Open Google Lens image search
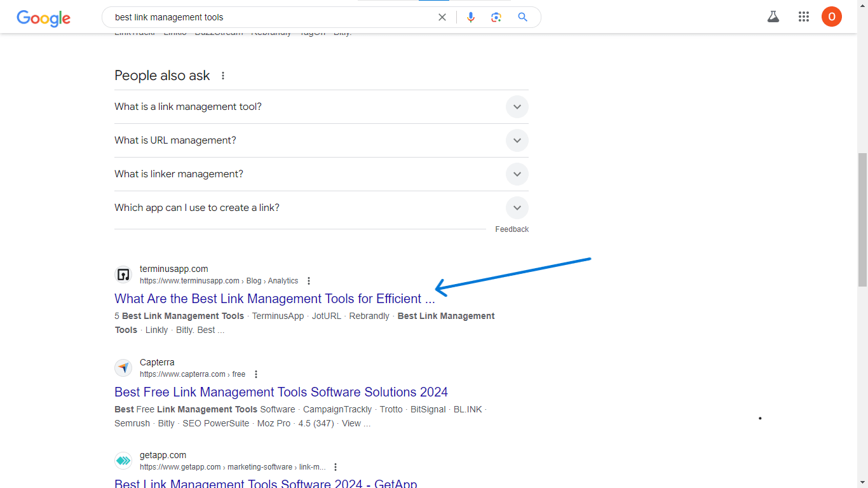Screen dimensions: 868x488 tap(496, 17)
